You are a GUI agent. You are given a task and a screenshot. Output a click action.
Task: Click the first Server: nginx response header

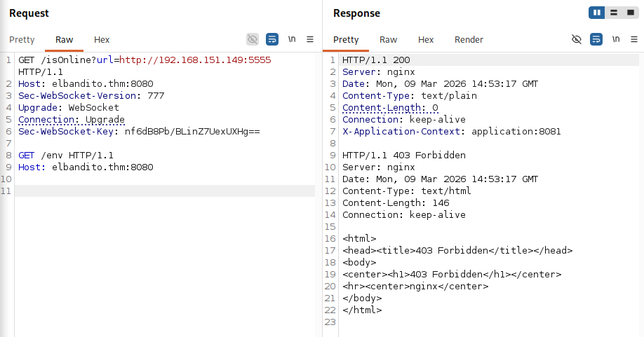tap(379, 71)
